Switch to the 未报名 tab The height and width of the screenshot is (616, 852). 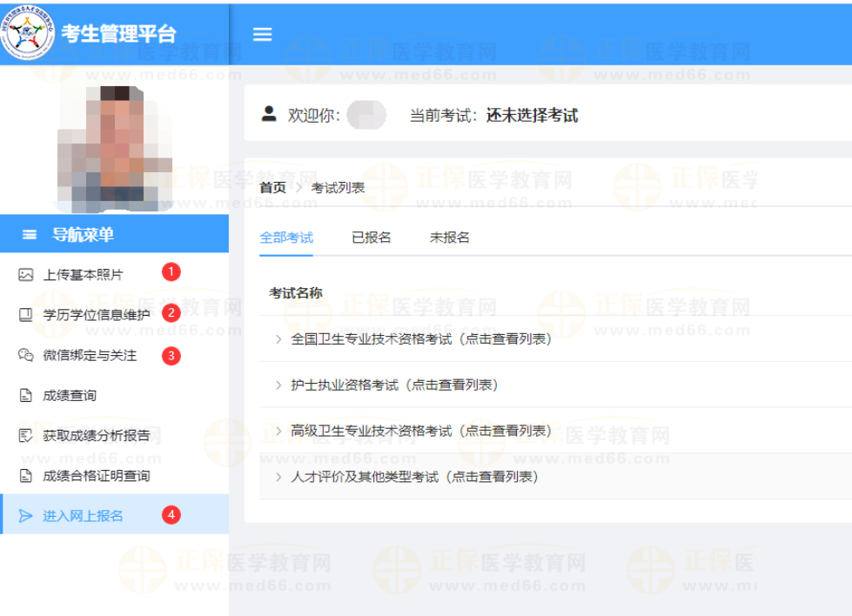click(449, 238)
